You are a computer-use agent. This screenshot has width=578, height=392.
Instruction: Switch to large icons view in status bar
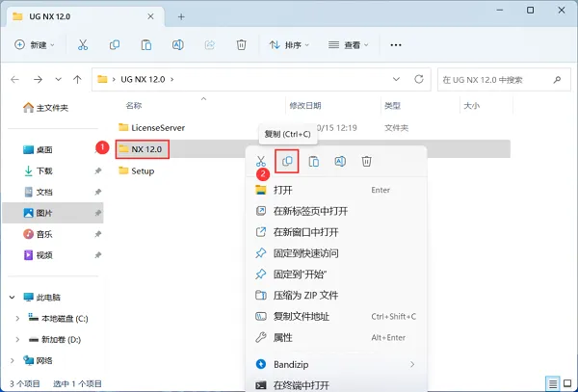pyautogui.click(x=567, y=384)
